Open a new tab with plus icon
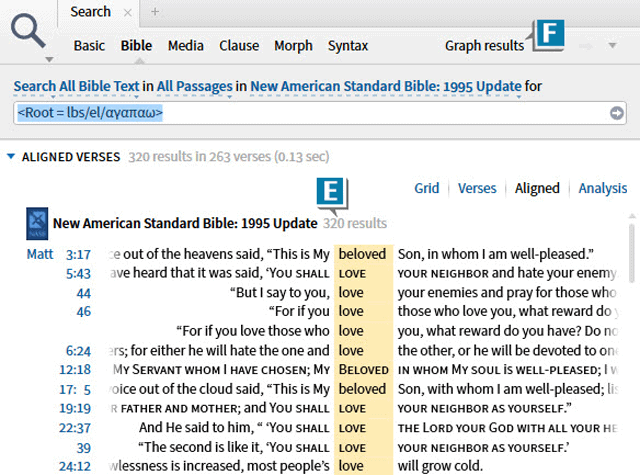 pos(155,12)
